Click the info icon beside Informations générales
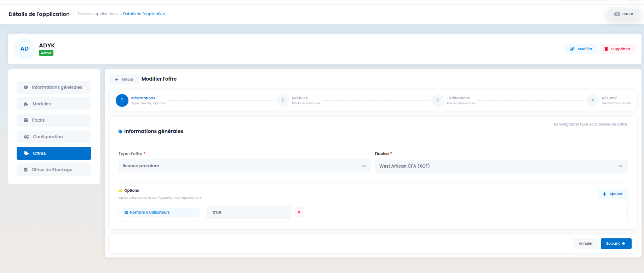This screenshot has height=273, width=644. click(x=26, y=87)
